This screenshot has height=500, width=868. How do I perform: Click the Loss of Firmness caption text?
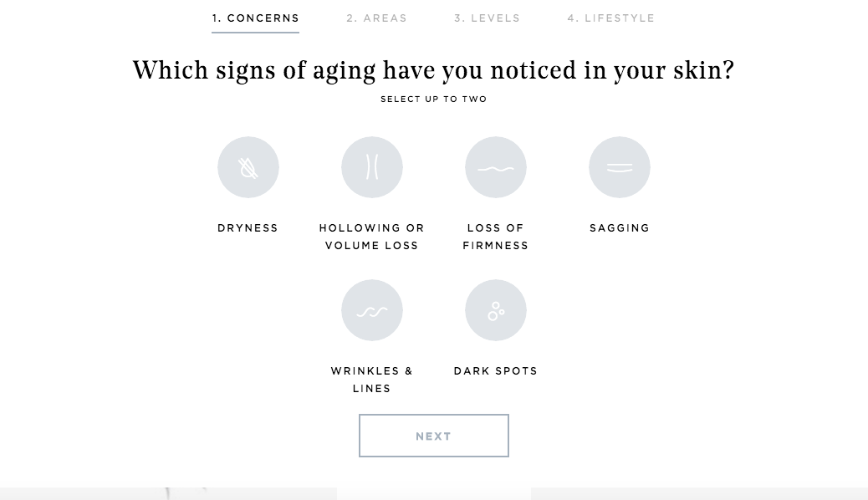(496, 237)
